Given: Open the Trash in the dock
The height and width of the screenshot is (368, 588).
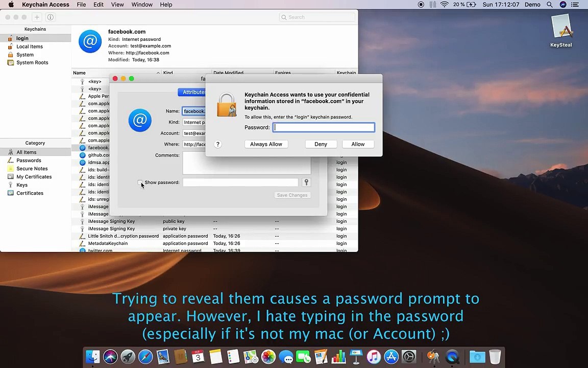Looking at the screenshot, I should 495,357.
